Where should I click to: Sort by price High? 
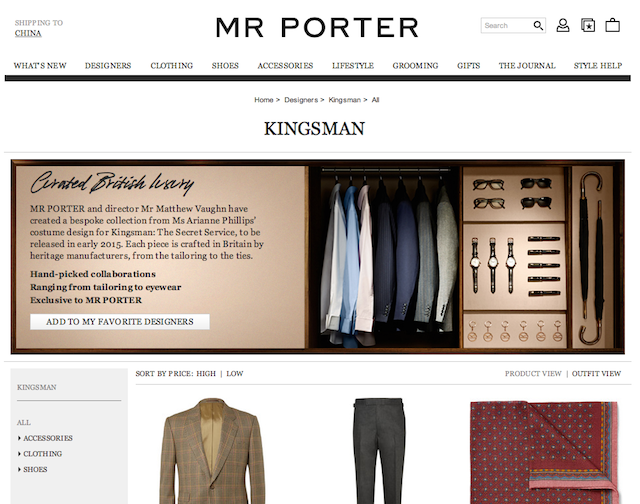pyautogui.click(x=206, y=373)
